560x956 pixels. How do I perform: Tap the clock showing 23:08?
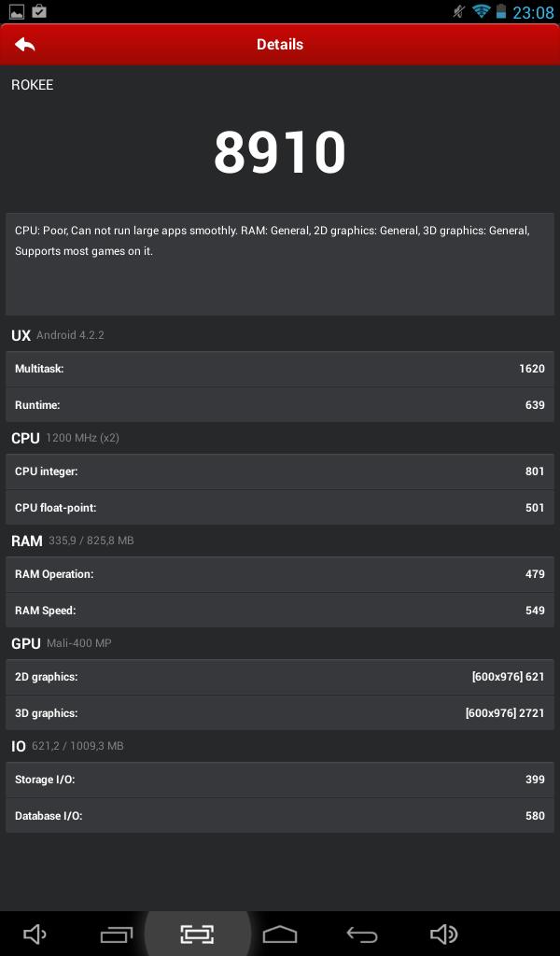[533, 12]
